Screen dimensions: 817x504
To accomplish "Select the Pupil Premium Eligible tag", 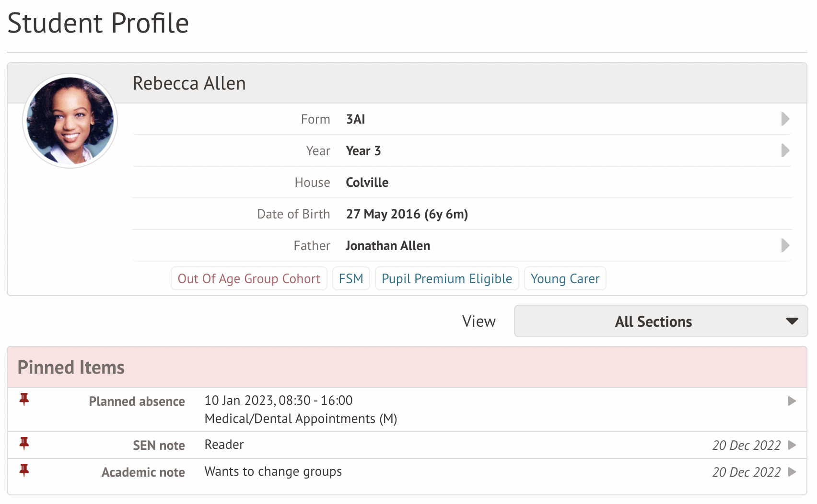I will (447, 278).
